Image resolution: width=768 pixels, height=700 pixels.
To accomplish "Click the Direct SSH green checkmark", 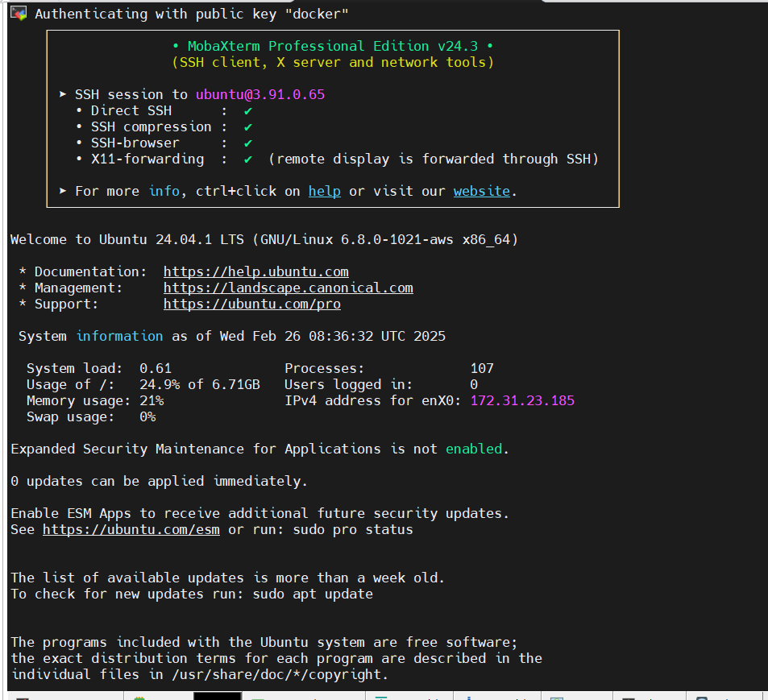I will click(248, 110).
